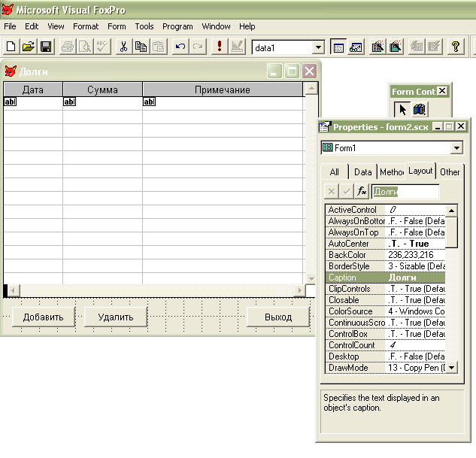Click the Open folder toolbar icon
Viewport: 476px width, 458px height.
pyautogui.click(x=28, y=47)
